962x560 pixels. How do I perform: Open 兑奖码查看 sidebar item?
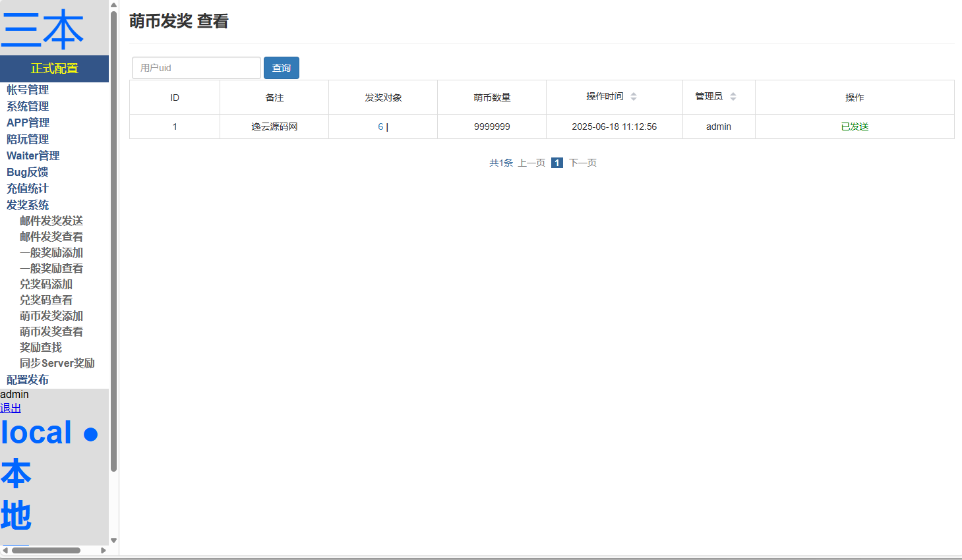[46, 300]
